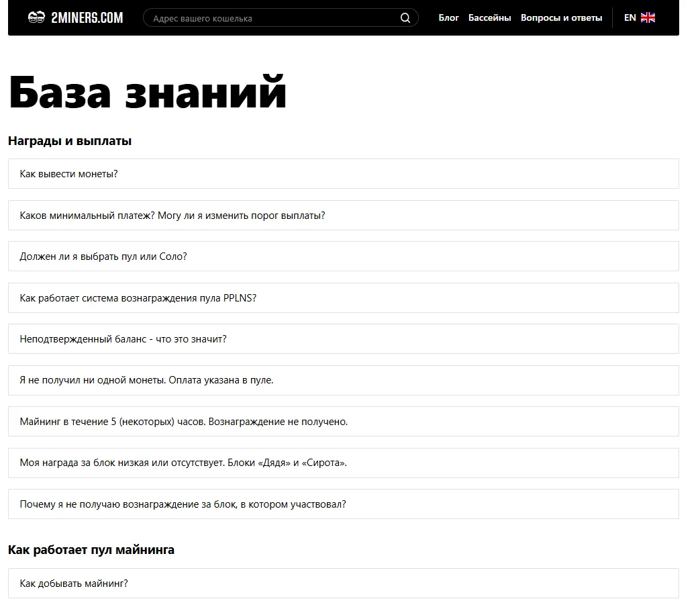Screen dimensions: 700x603
Task: Expand 'Как добывать майнинг?' question
Action: [x=344, y=584]
